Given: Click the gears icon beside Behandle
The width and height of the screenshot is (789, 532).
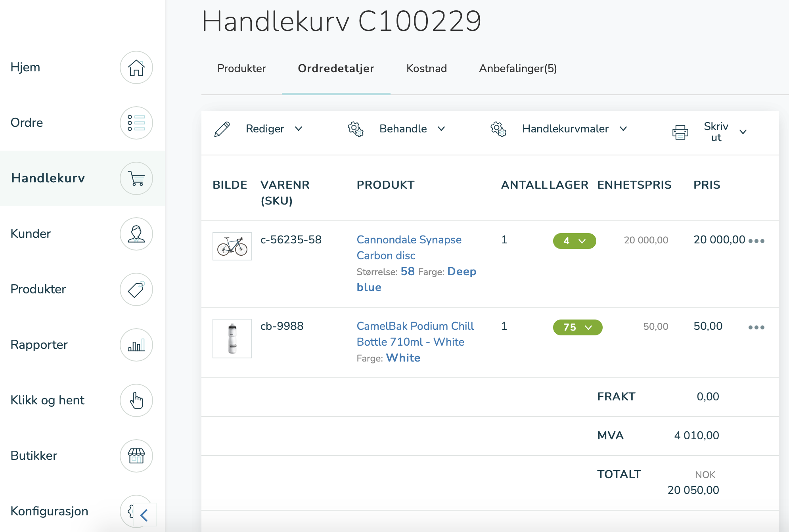Looking at the screenshot, I should [356, 129].
